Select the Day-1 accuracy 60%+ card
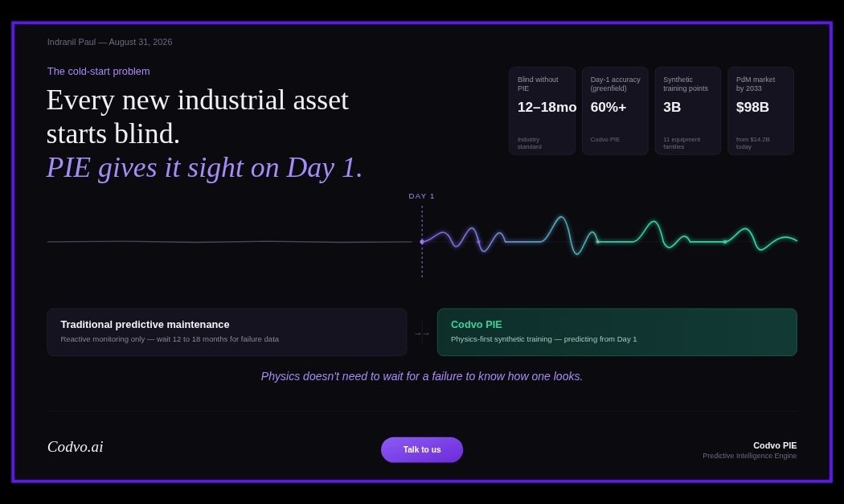This screenshot has width=844, height=504. click(615, 111)
